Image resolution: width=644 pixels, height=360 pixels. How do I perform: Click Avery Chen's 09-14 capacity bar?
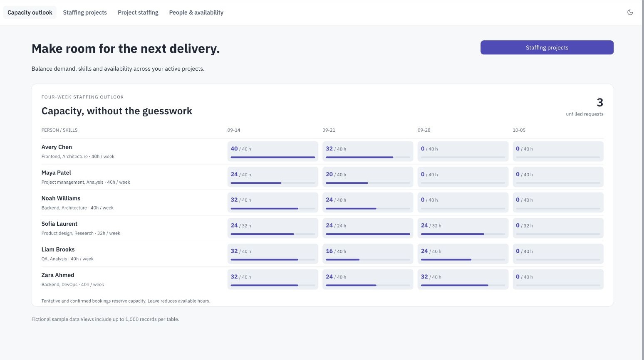(x=273, y=157)
